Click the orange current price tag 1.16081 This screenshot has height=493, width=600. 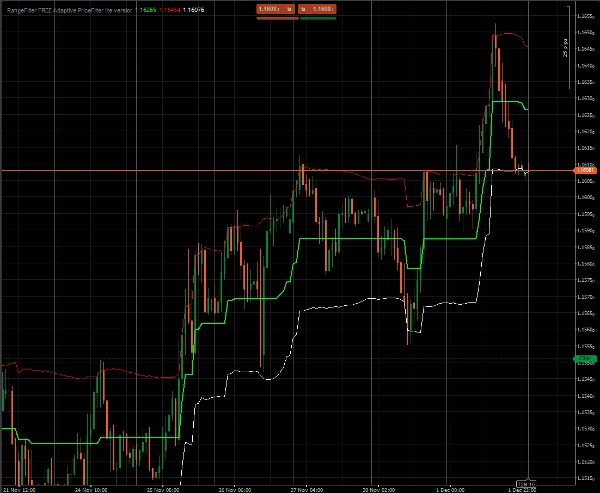pyautogui.click(x=585, y=170)
